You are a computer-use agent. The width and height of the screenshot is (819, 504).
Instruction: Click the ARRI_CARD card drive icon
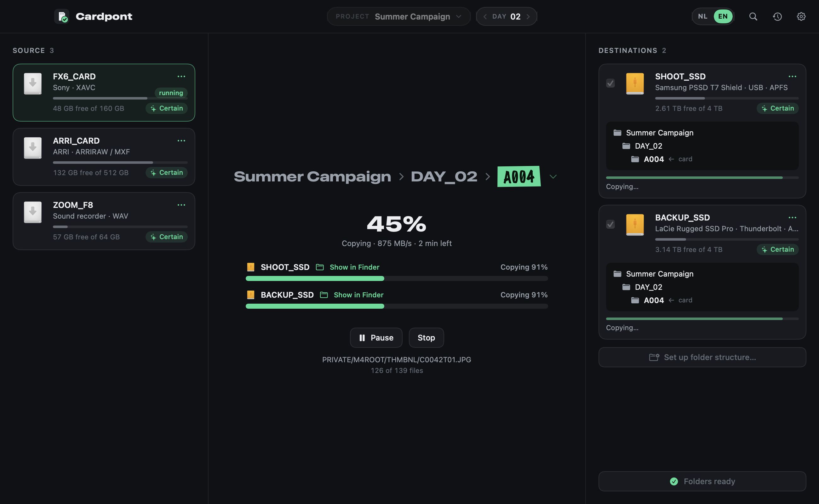[33, 148]
